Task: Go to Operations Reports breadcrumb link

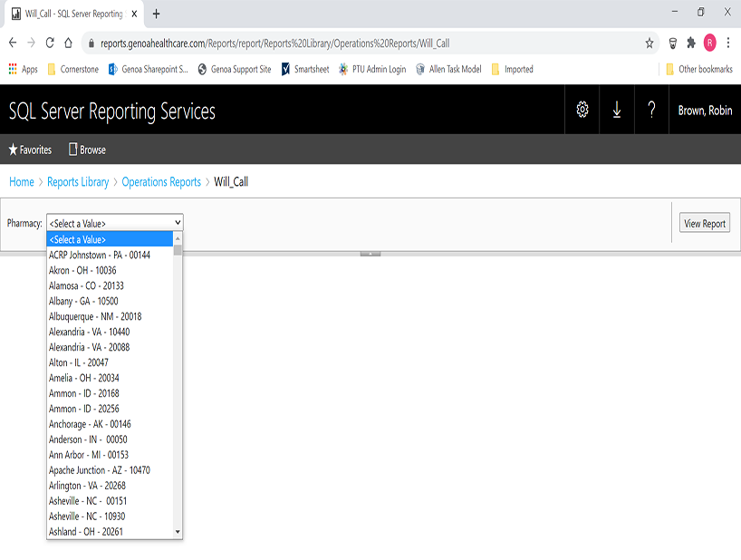Action: pyautogui.click(x=161, y=182)
